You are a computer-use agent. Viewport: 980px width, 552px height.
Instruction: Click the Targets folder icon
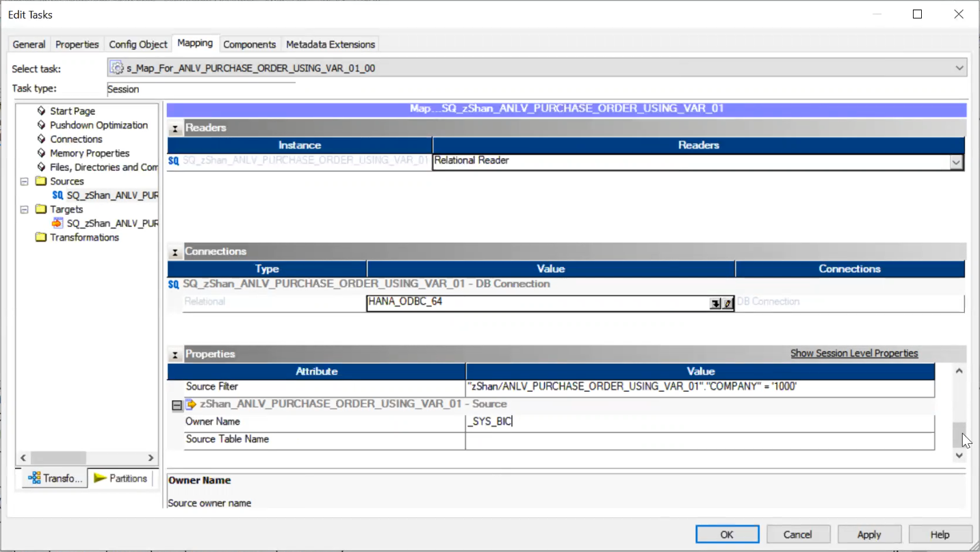41,209
